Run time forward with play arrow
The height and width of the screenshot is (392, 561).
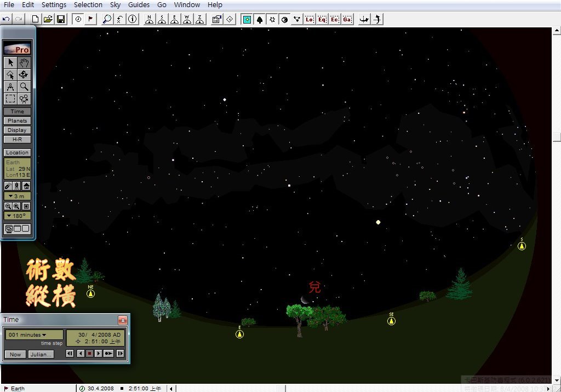point(99,354)
